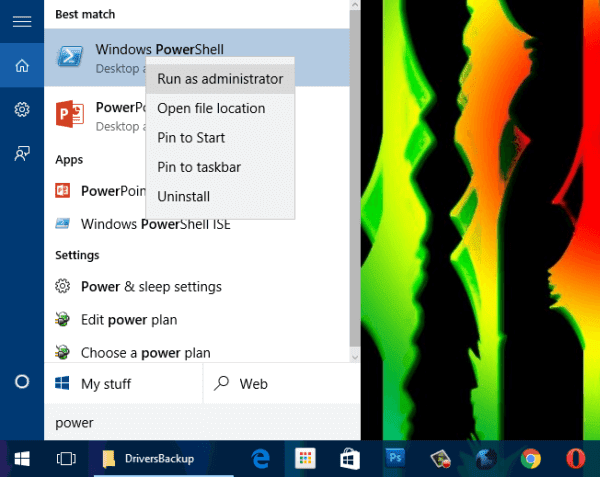Click the Web search button
This screenshot has width=600, height=477.
282,383
